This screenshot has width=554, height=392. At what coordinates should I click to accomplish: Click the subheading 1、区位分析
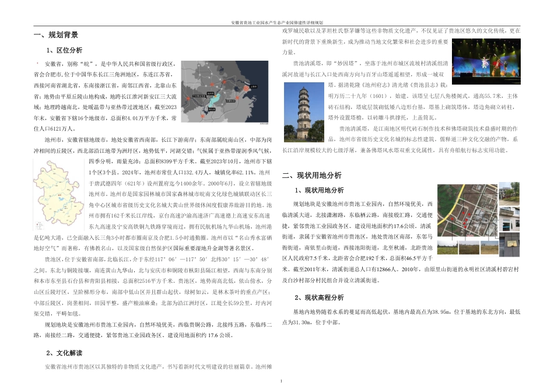65,50
